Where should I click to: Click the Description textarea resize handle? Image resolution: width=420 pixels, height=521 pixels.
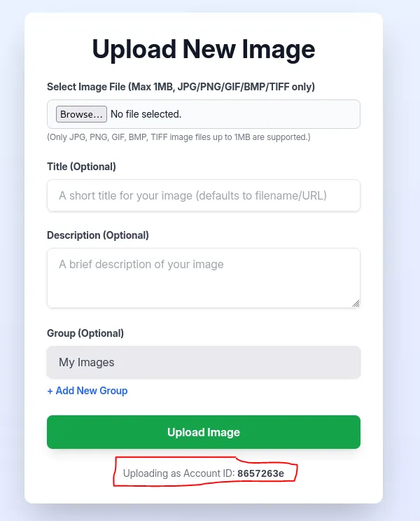(x=356, y=303)
